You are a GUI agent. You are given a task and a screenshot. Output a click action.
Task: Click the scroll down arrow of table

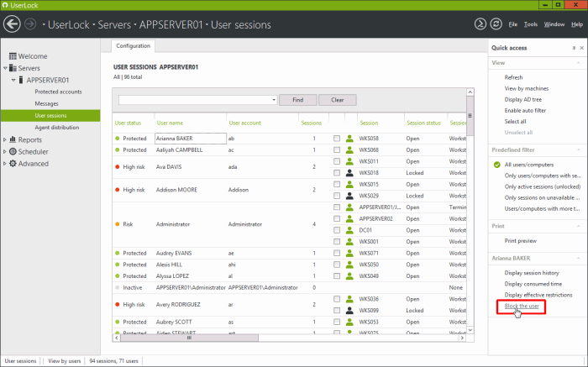(470, 330)
